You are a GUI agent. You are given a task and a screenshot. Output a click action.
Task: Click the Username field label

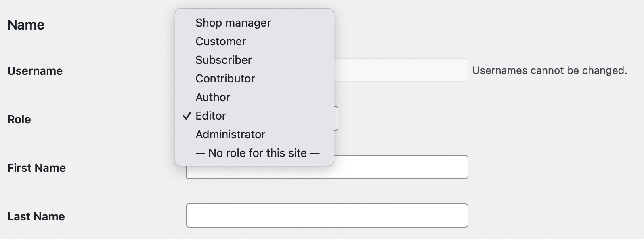tap(35, 71)
